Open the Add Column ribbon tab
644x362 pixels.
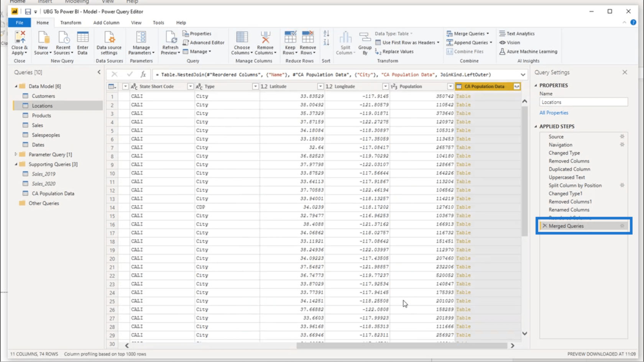click(106, 23)
